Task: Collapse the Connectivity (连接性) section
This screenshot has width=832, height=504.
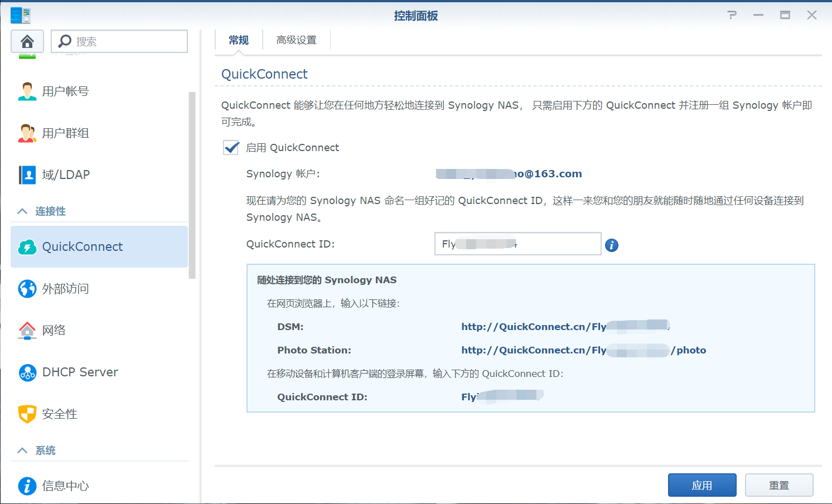Action: [22, 211]
